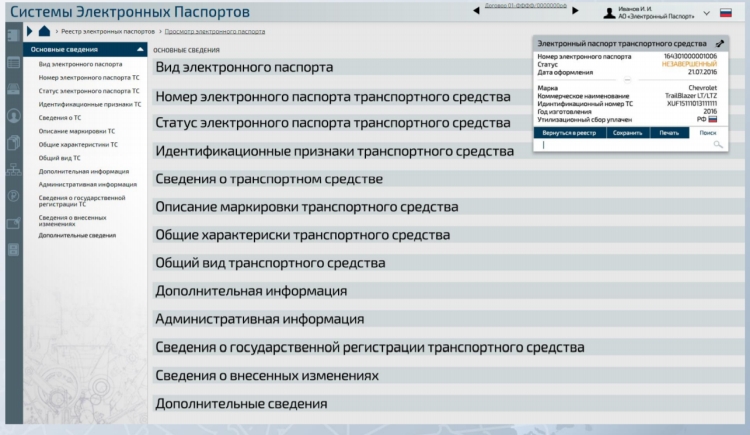Select Вид электронного паспорта in sidebar
The image size is (750, 435).
(80, 64)
